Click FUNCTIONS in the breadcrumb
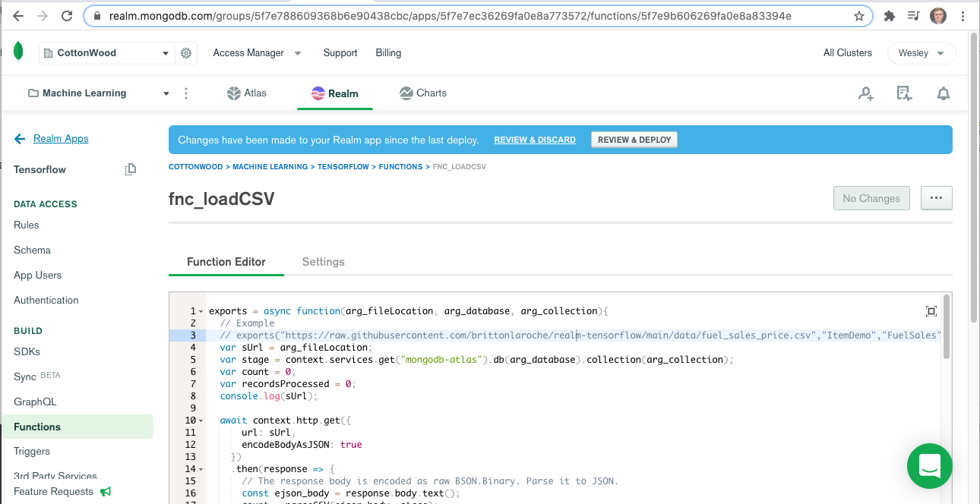This screenshot has width=980, height=504. click(400, 167)
